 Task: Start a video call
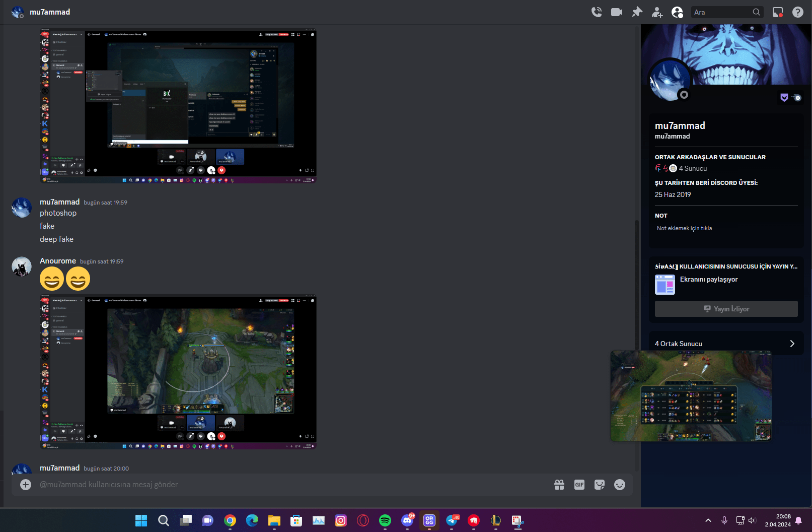(617, 12)
